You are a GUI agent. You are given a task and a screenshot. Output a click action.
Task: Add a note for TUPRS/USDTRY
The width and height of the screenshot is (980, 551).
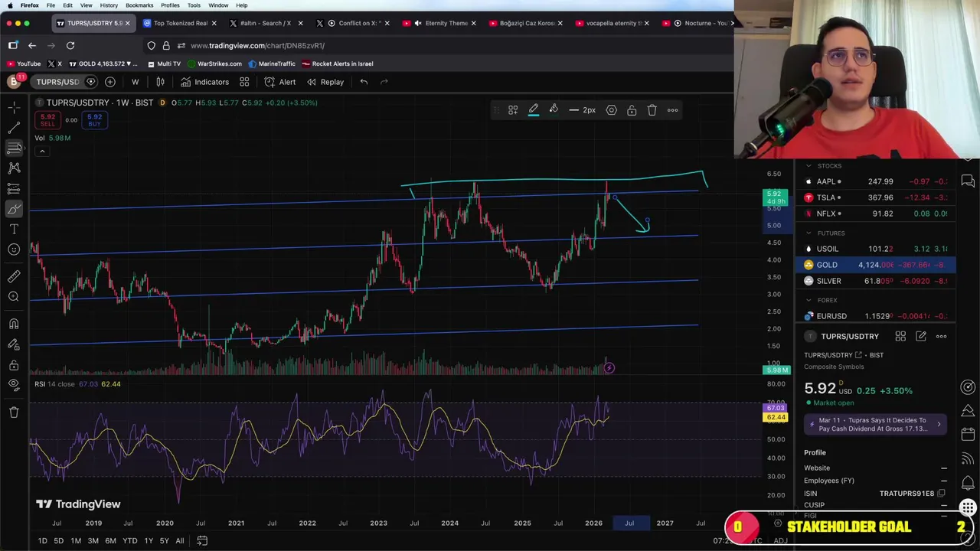921,336
